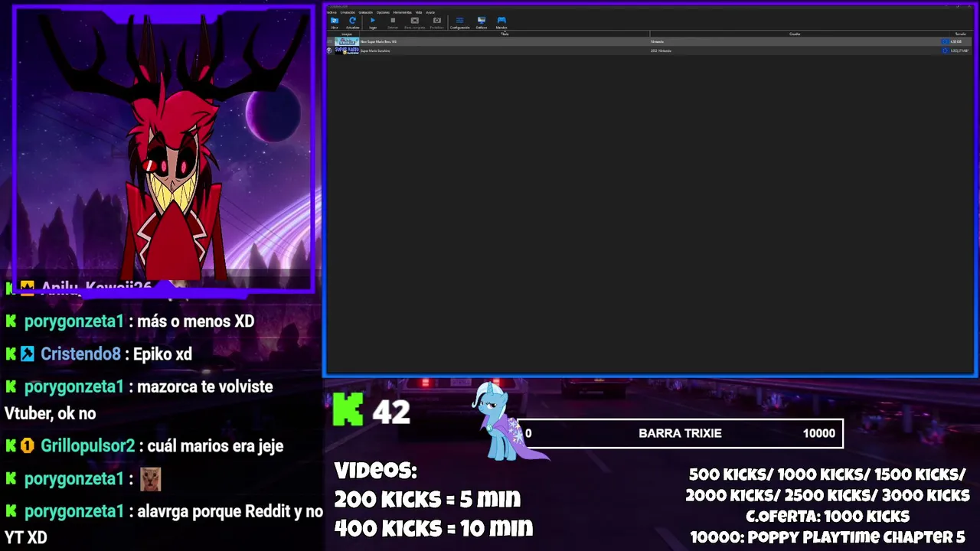
Task: Sort game list by Tamaño column
Action: point(960,34)
